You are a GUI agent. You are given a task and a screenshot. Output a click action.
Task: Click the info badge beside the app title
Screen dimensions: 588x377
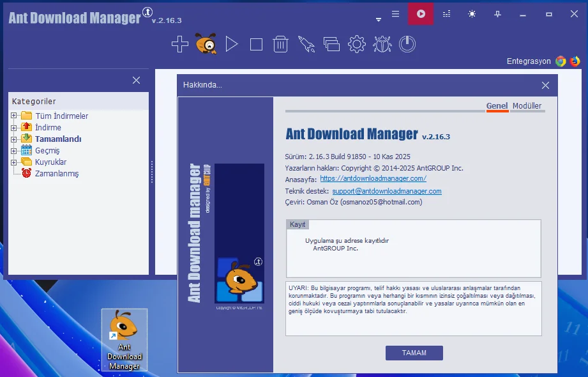click(147, 12)
